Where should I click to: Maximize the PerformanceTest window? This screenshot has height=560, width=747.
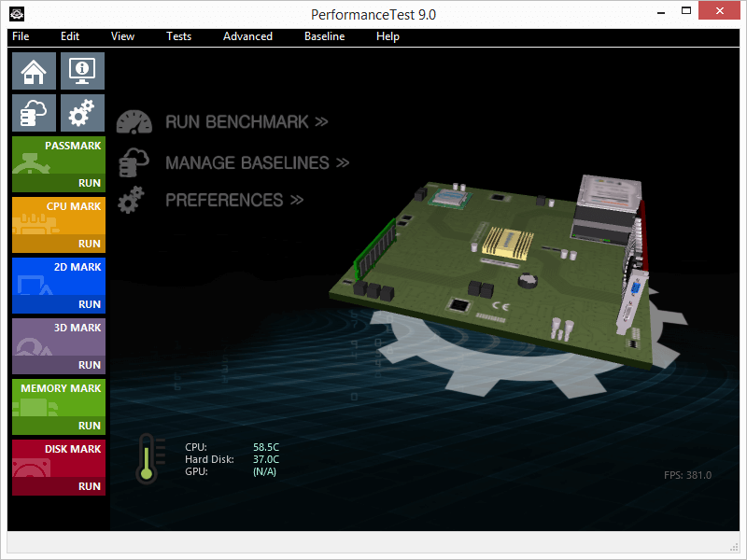686,11
